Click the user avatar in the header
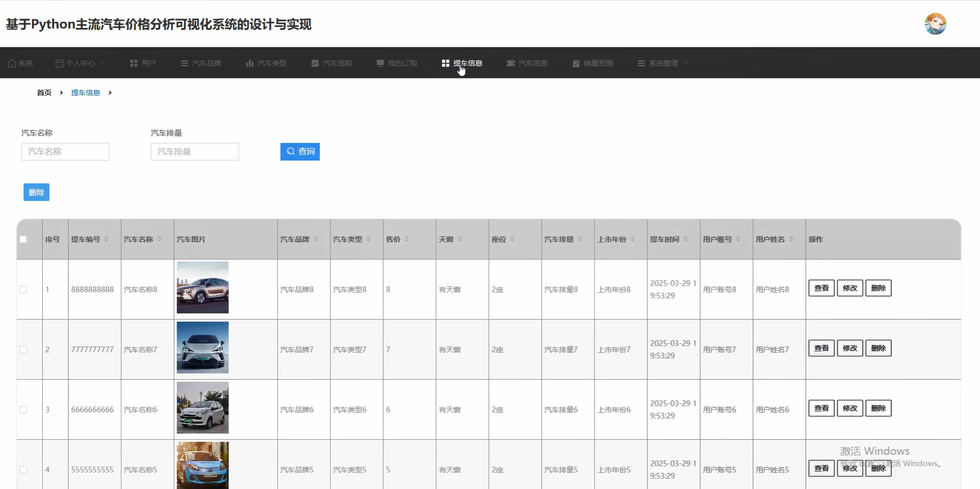The height and width of the screenshot is (489, 980). click(935, 24)
